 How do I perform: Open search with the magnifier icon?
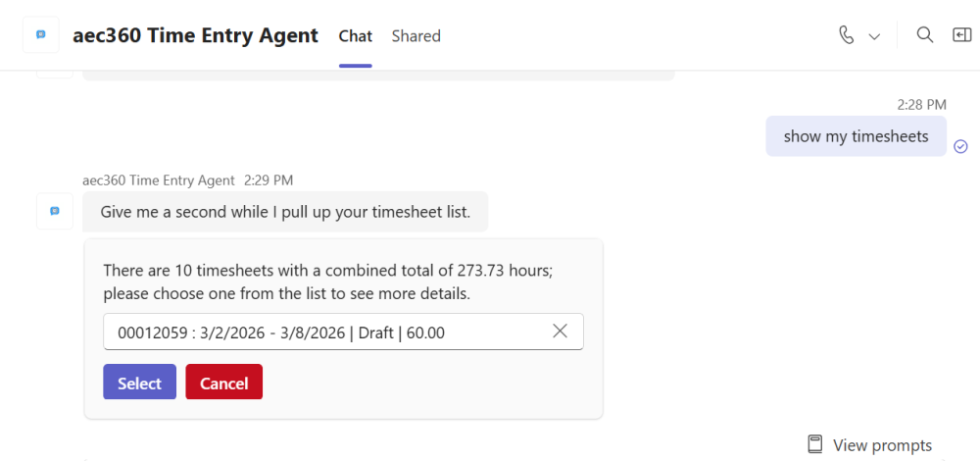pos(924,35)
